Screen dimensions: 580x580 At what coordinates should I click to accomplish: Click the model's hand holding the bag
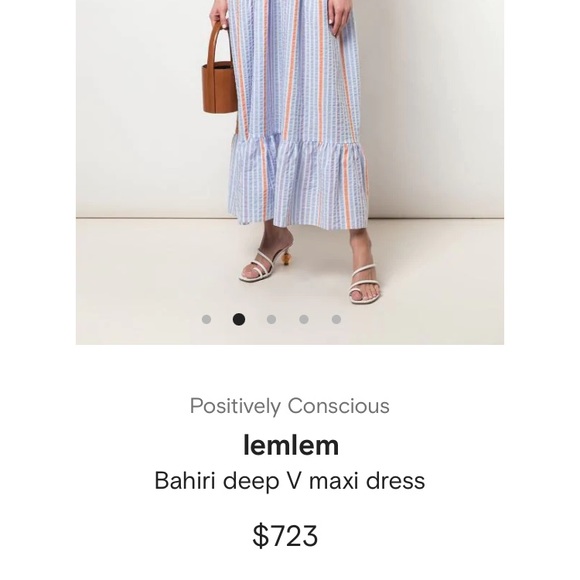pyautogui.click(x=220, y=14)
